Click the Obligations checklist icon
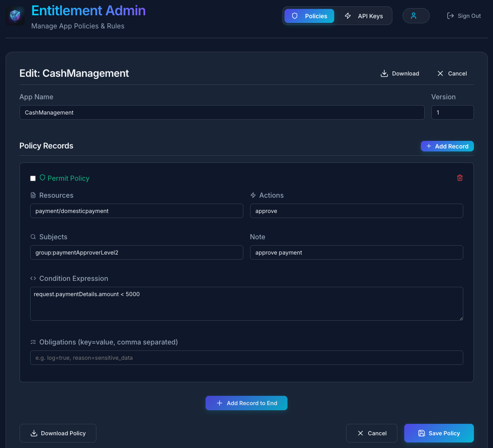The height and width of the screenshot is (448, 493). pos(33,342)
